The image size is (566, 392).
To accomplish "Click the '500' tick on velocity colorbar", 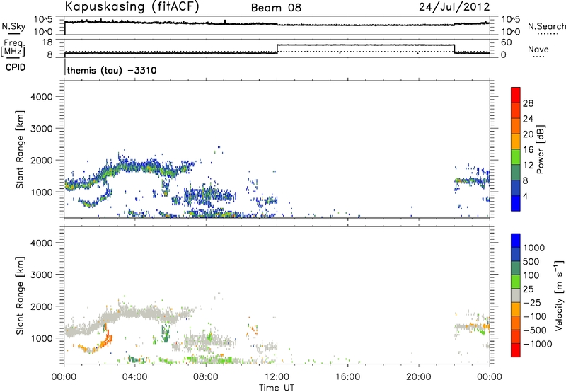I will tap(531, 261).
